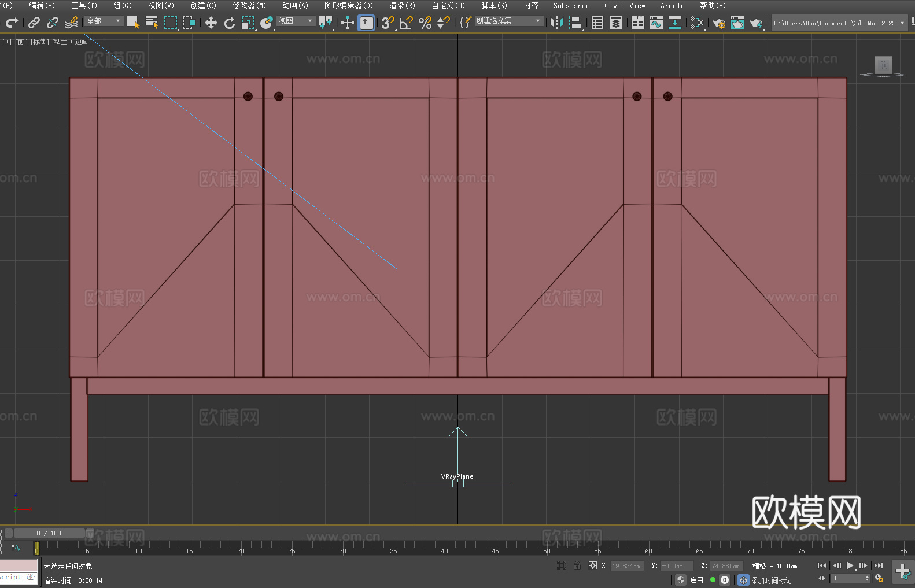Image resolution: width=915 pixels, height=588 pixels.
Task: Select the Link tool (chain icon)
Action: pos(34,23)
